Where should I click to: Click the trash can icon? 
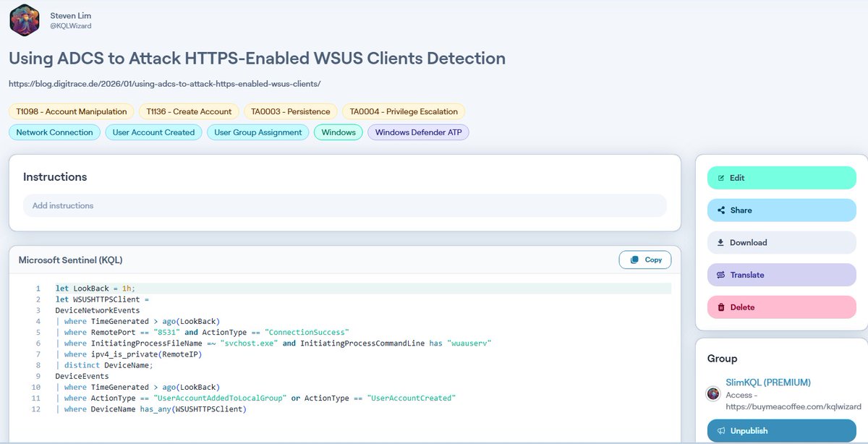coord(720,307)
